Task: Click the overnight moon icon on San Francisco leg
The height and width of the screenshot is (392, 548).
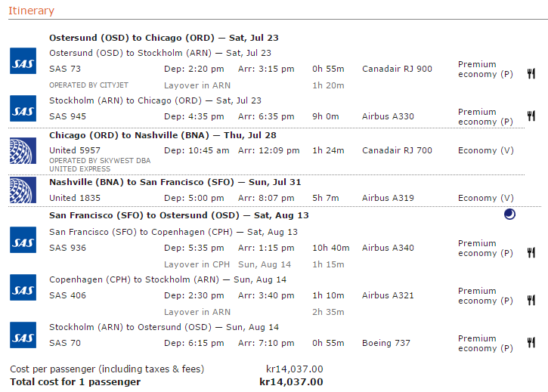Action: pos(510,215)
